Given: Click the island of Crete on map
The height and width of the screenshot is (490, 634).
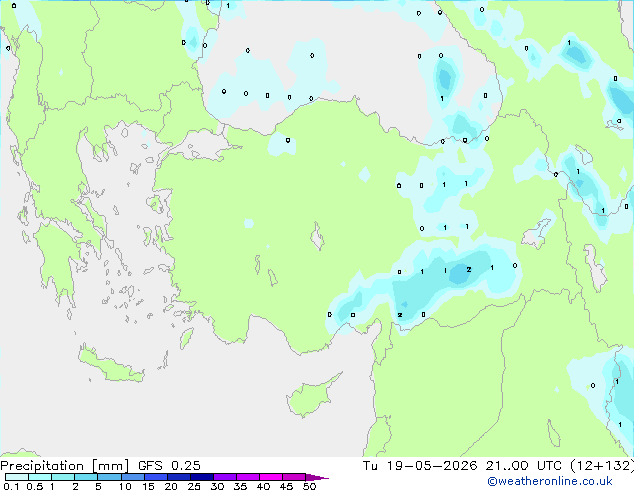Looking at the screenshot, I should pyautogui.click(x=111, y=364).
